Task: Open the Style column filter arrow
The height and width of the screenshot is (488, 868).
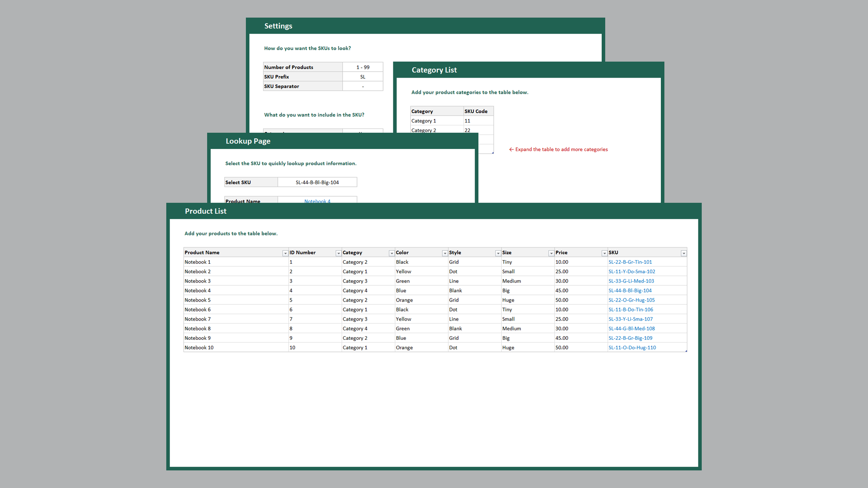Action: pyautogui.click(x=498, y=253)
